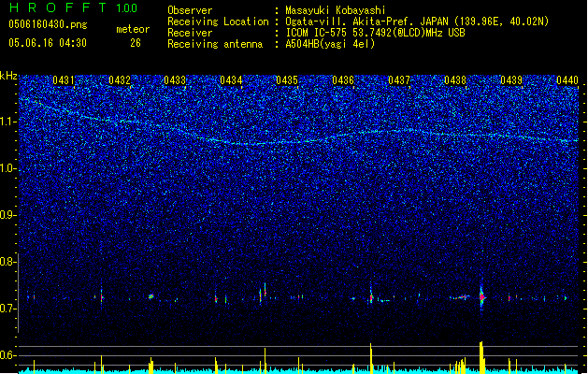This screenshot has width=588, height=374.
Task: Select the date stamp 05.06.16 04:30
Action: pyautogui.click(x=48, y=43)
